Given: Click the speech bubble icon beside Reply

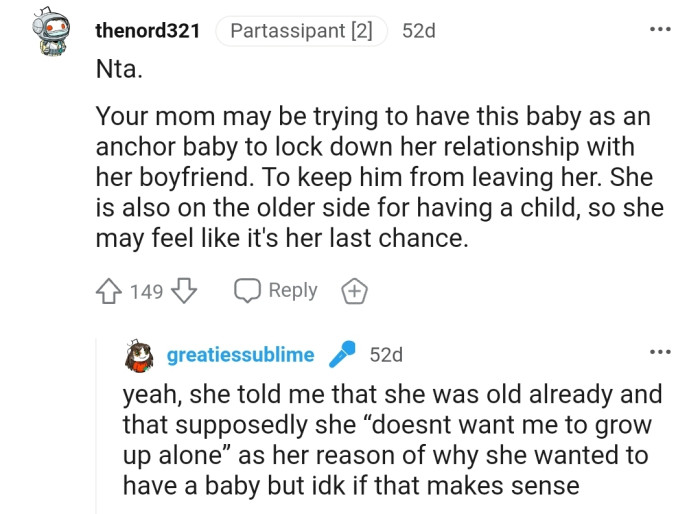Looking at the screenshot, I should tap(247, 291).
